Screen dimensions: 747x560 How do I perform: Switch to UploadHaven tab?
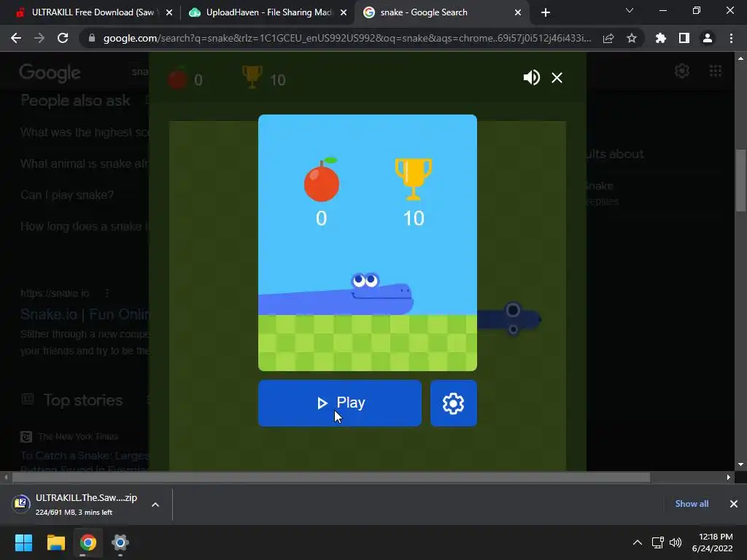[267, 12]
